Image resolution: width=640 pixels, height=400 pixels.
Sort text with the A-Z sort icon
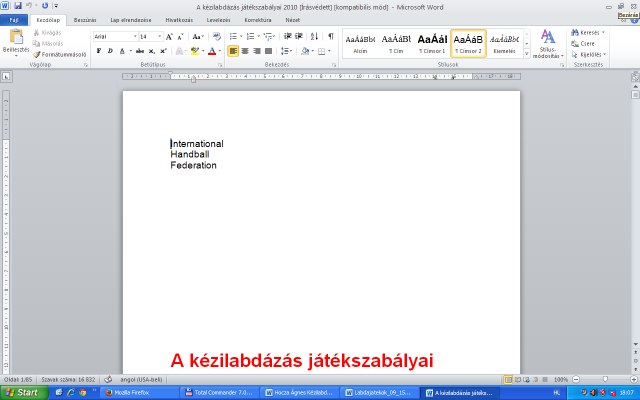(x=314, y=36)
